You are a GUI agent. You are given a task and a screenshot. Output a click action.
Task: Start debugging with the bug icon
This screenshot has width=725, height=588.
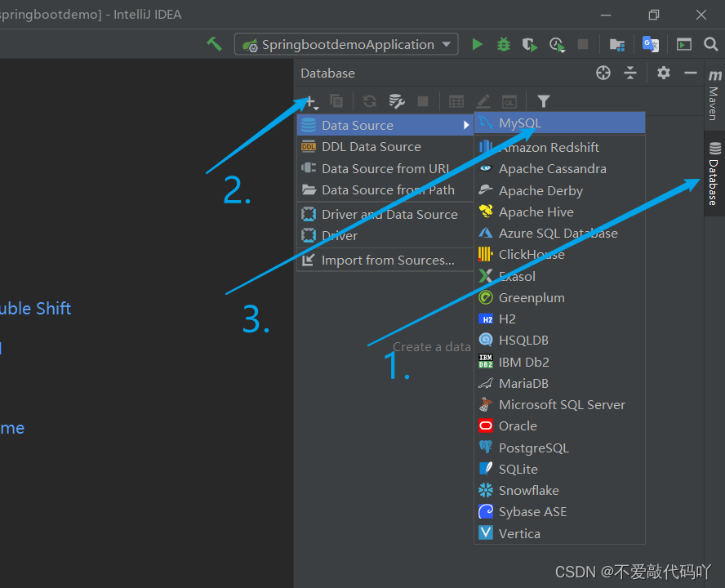tap(504, 44)
